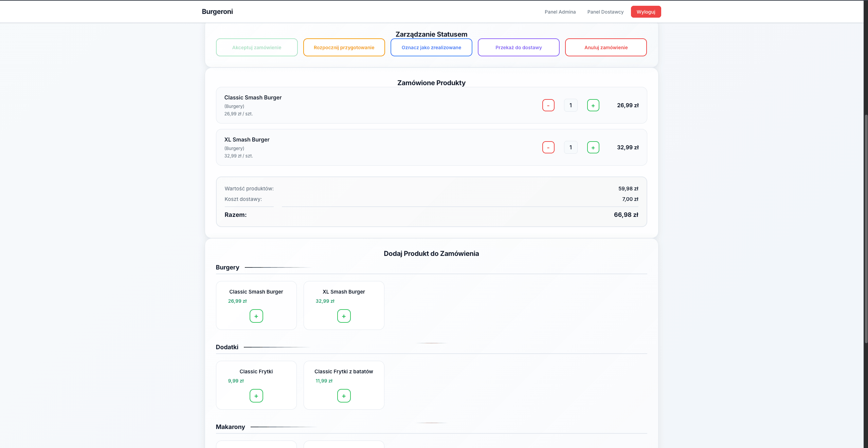Image resolution: width=868 pixels, height=448 pixels.
Task: Click ordered XL Smash Burger row name
Action: click(247, 139)
